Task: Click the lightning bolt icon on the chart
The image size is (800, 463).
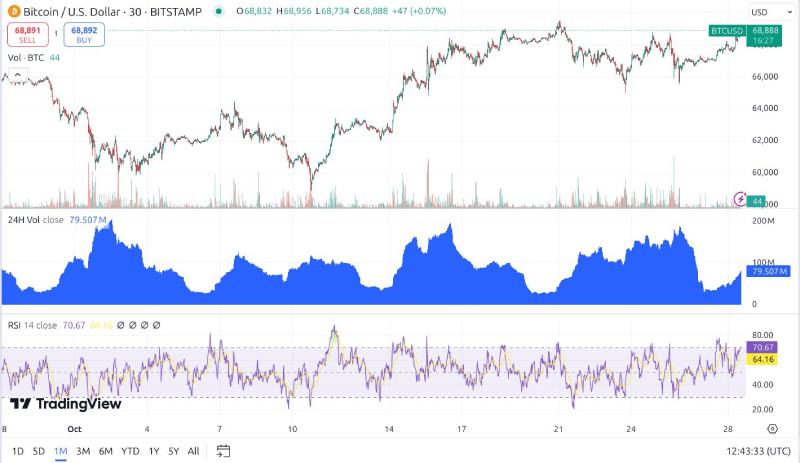Action: point(740,199)
